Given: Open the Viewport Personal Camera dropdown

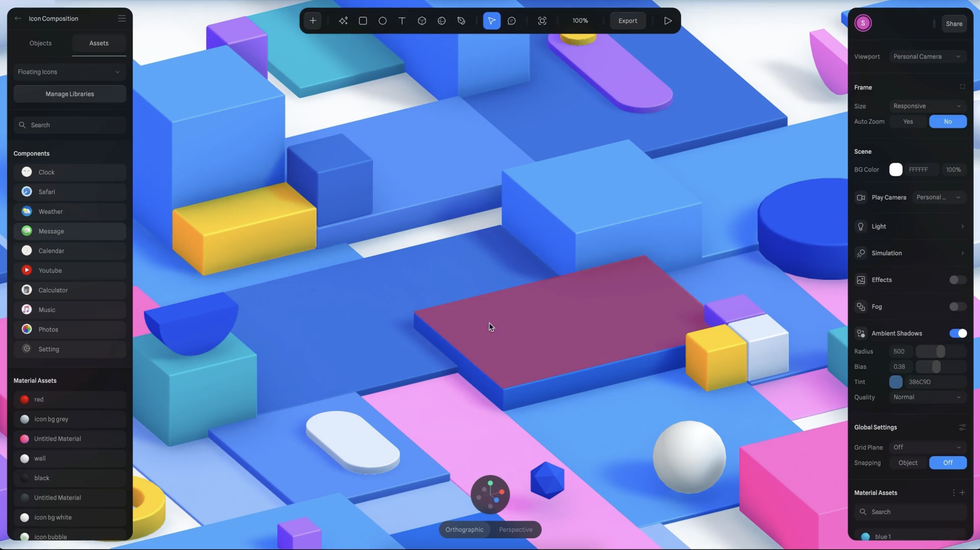Looking at the screenshot, I should (927, 56).
